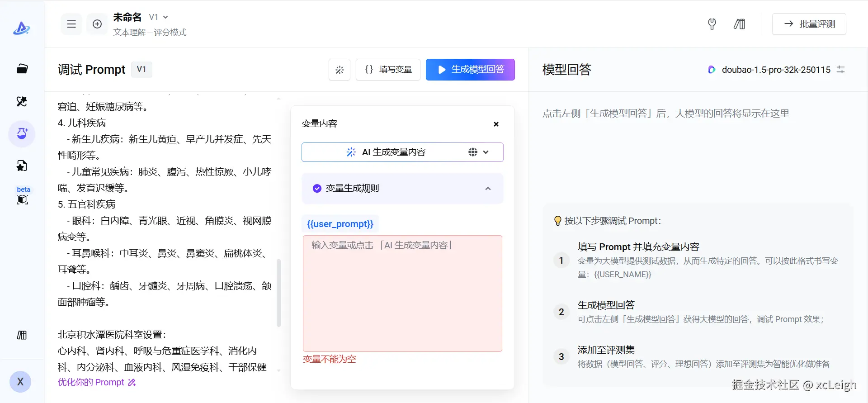
Task: Open the hamburger list menu
Action: (71, 24)
